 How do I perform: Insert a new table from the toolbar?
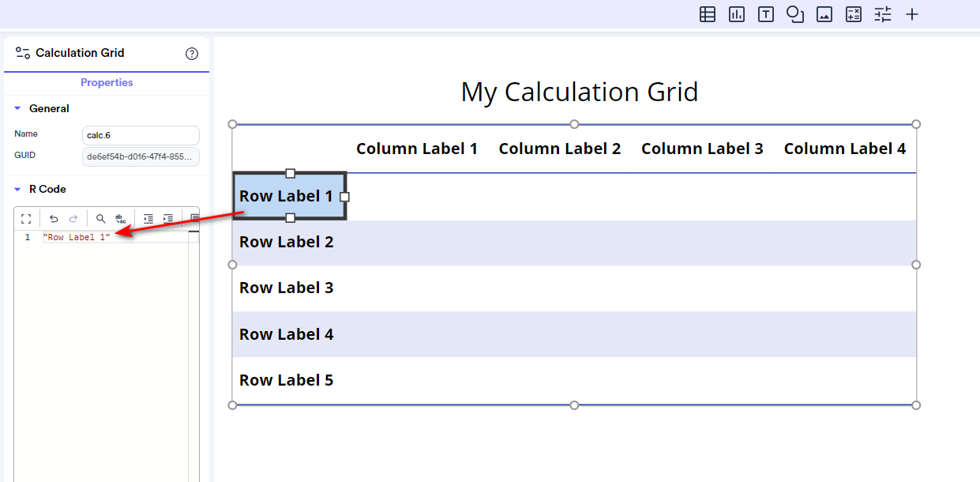point(707,14)
